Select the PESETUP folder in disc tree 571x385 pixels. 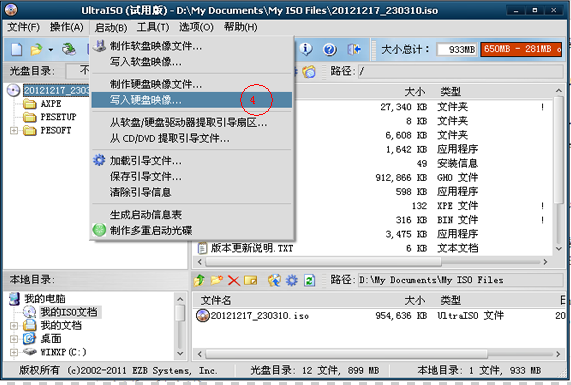tap(58, 117)
